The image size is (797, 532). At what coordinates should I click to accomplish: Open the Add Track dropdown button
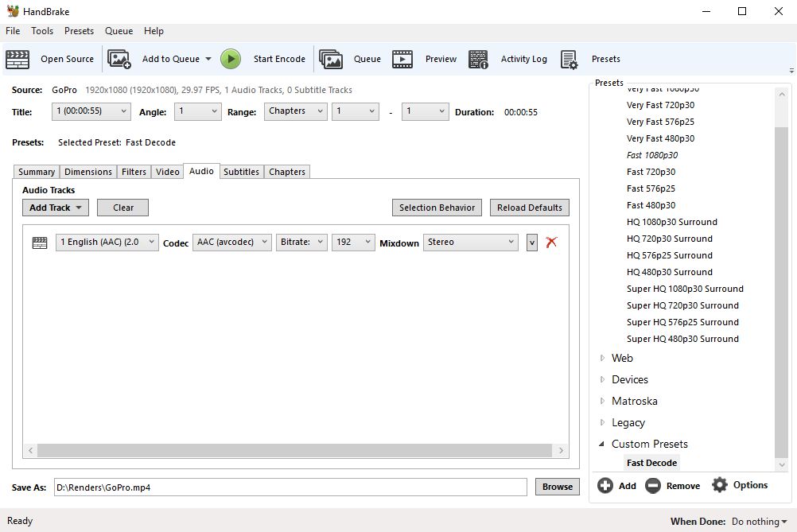pyautogui.click(x=56, y=208)
